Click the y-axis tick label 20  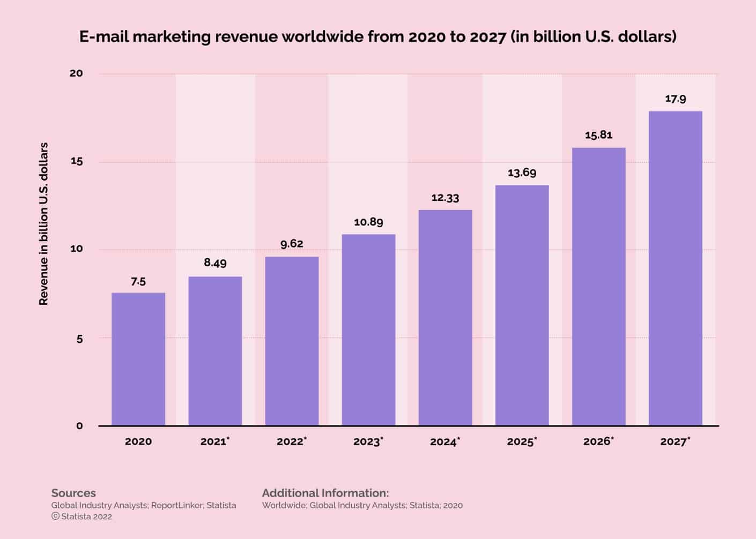[x=76, y=73]
